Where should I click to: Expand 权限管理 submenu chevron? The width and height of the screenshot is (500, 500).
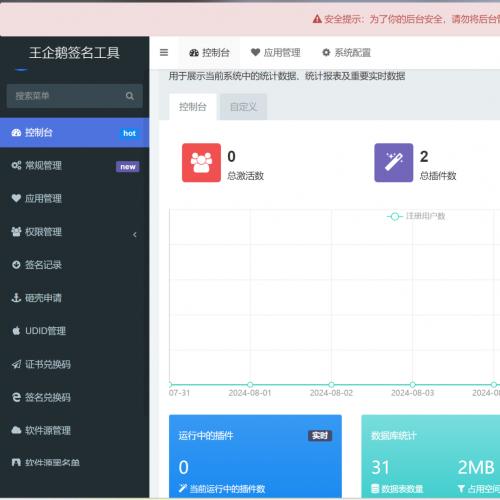tap(135, 235)
